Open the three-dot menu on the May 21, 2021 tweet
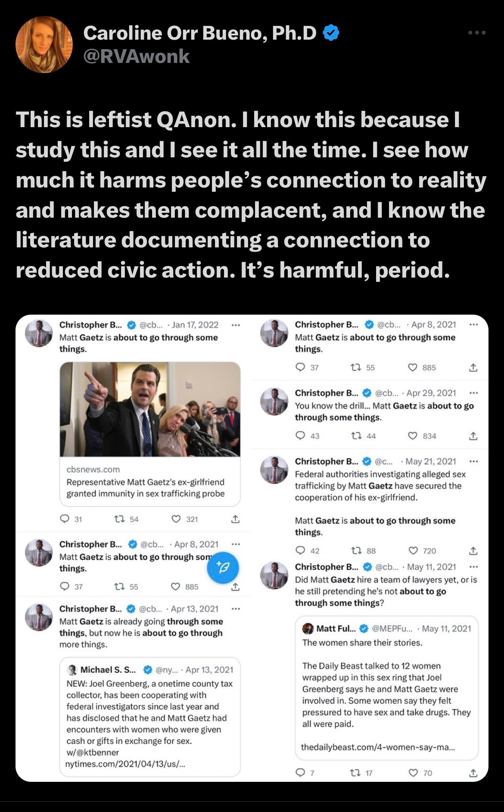504x812 pixels. point(474,461)
